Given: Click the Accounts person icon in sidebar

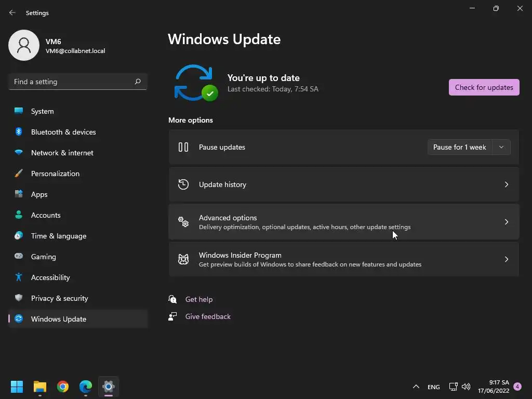Looking at the screenshot, I should tap(19, 215).
